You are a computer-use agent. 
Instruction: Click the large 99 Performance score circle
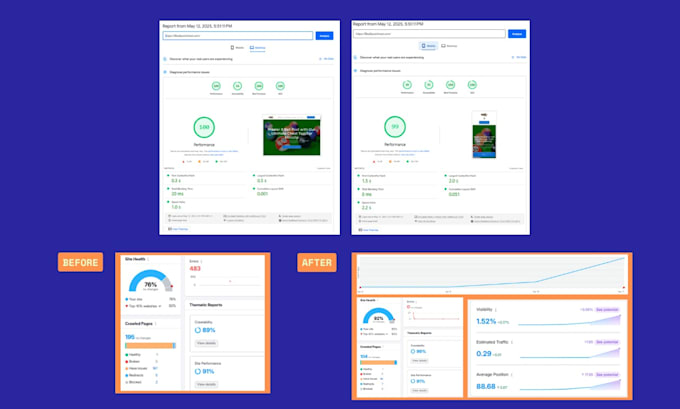pyautogui.click(x=395, y=126)
